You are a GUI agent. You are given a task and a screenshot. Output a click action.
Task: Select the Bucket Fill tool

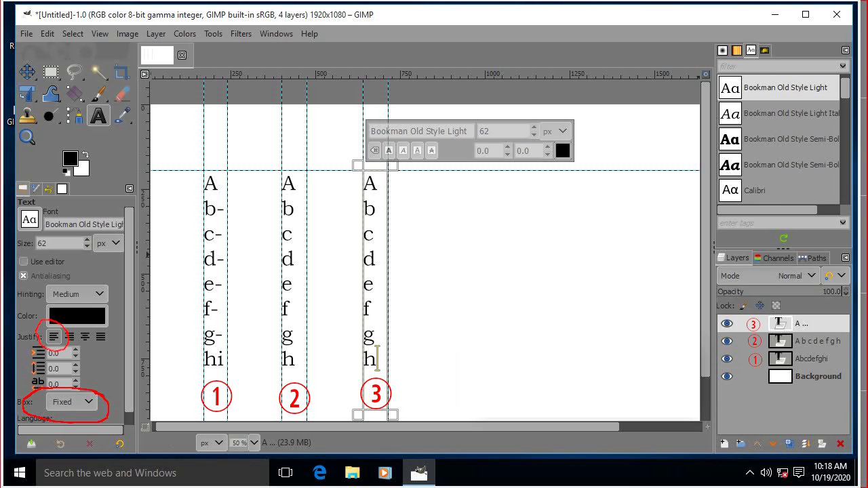tap(75, 94)
